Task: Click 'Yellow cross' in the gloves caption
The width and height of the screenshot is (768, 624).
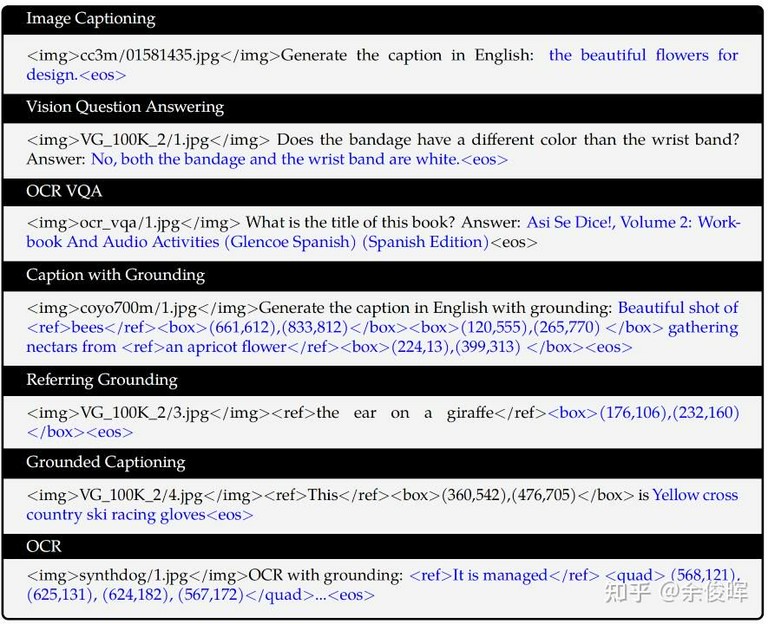Action: (x=695, y=495)
